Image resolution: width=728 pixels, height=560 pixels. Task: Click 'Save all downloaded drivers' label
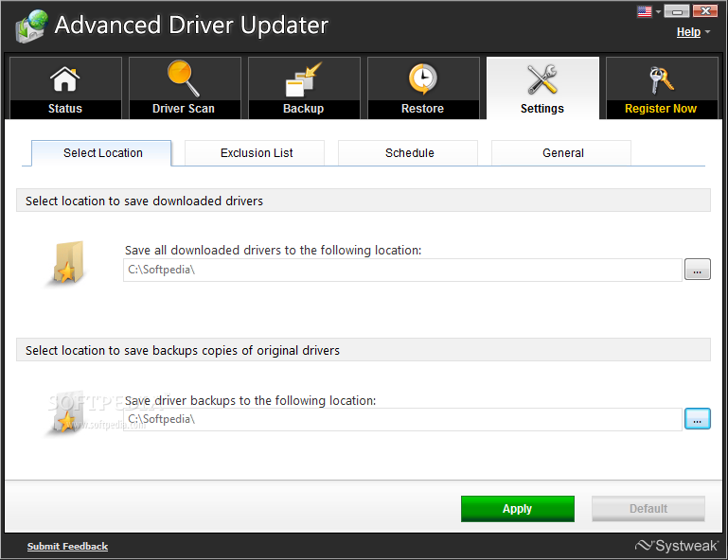coord(273,251)
